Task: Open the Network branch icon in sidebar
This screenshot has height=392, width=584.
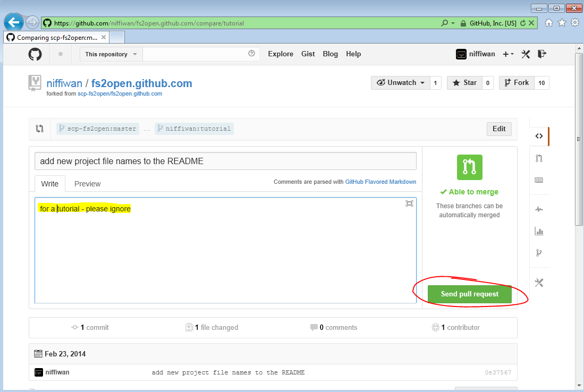Action: [539, 253]
